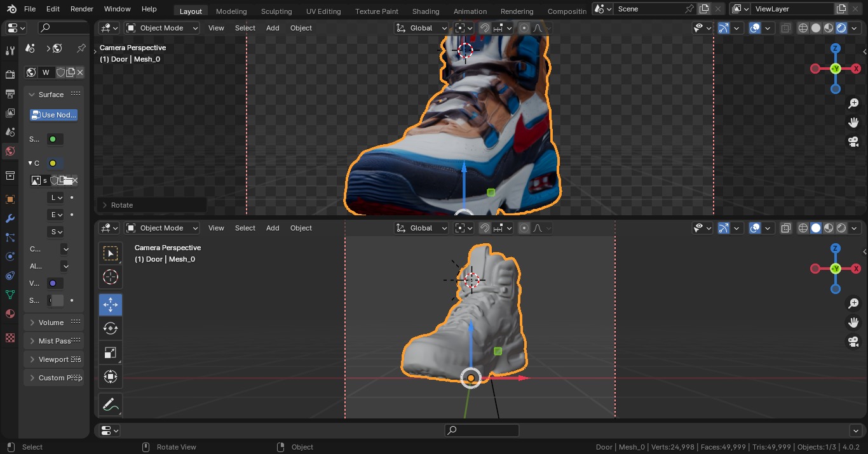Toggle gizmos display in top viewport

tap(724, 28)
